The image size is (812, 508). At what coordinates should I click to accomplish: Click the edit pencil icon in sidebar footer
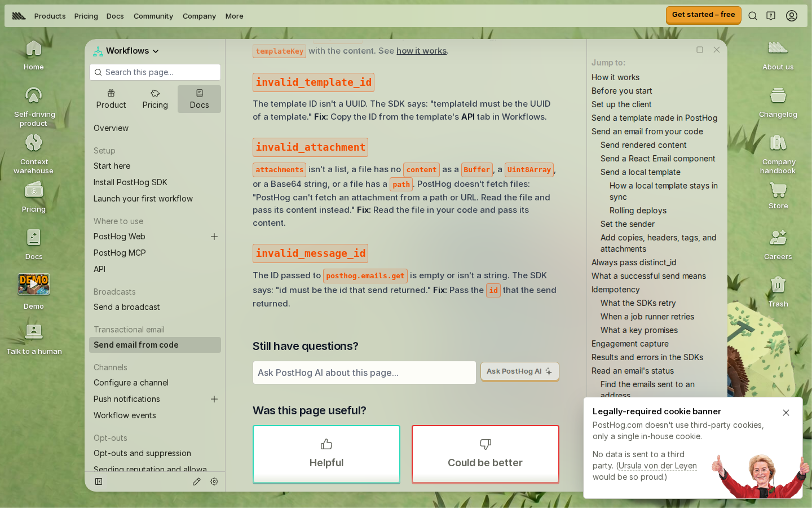tap(196, 481)
